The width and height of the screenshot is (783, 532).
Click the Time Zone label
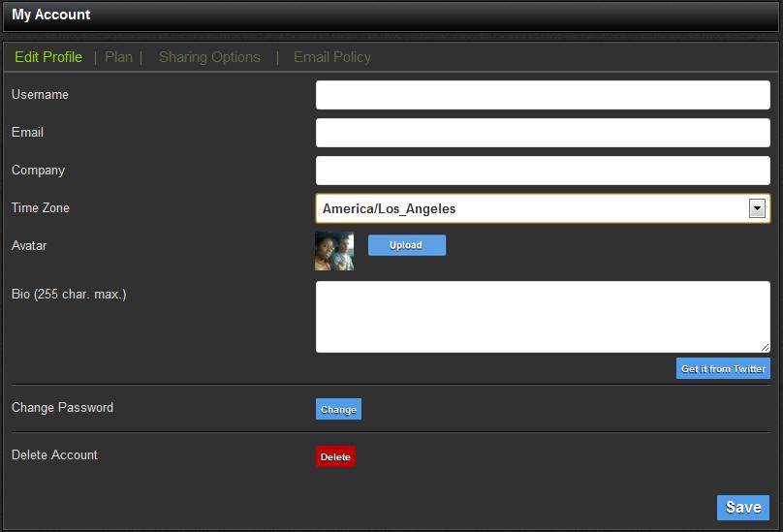pos(41,207)
